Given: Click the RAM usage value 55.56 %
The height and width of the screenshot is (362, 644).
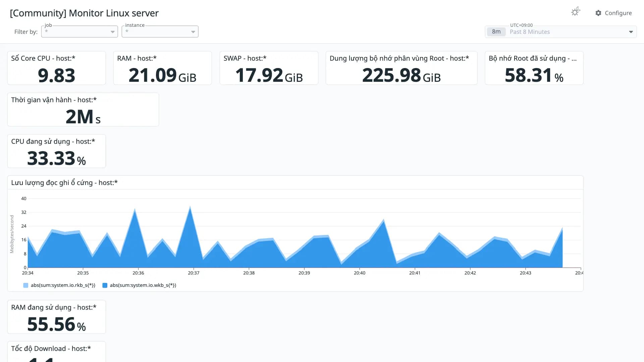Looking at the screenshot, I should (56, 324).
